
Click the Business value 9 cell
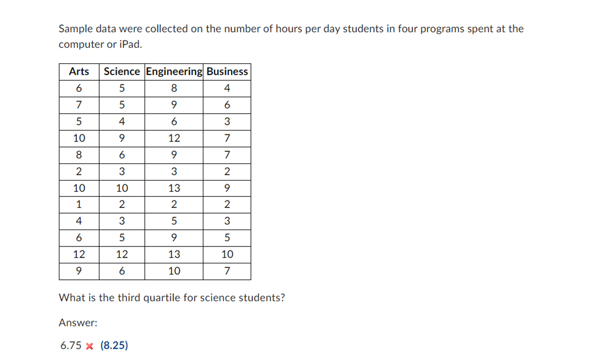tap(227, 188)
